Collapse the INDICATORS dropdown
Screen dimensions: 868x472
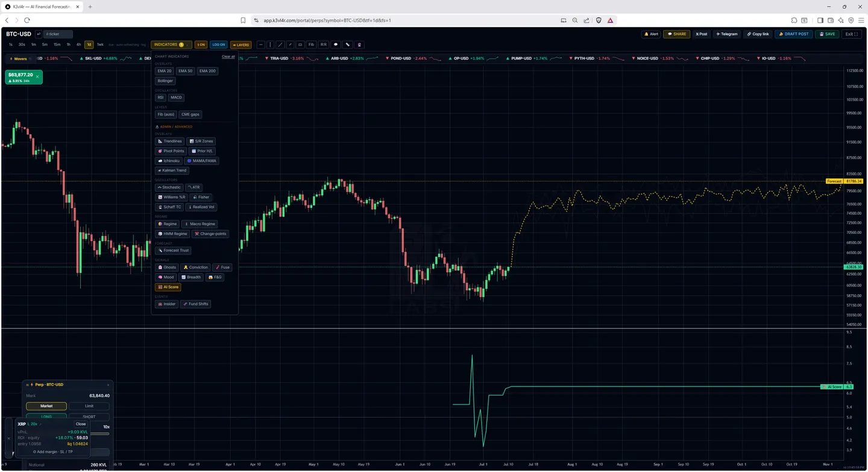tap(171, 45)
